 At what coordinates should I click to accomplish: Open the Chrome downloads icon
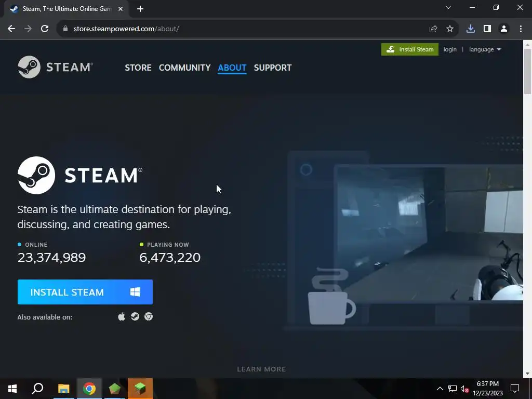coord(471,29)
